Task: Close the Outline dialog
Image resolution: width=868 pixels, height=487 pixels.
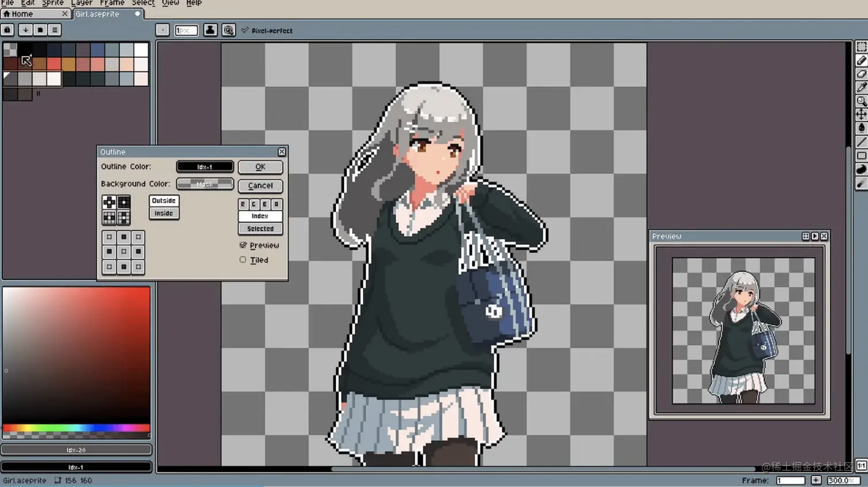Action: (281, 152)
